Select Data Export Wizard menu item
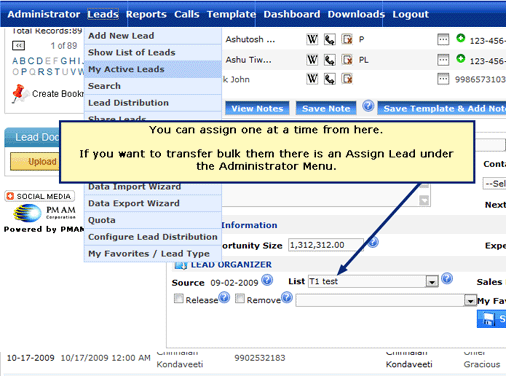This screenshot has height=376, width=506. coord(153,203)
